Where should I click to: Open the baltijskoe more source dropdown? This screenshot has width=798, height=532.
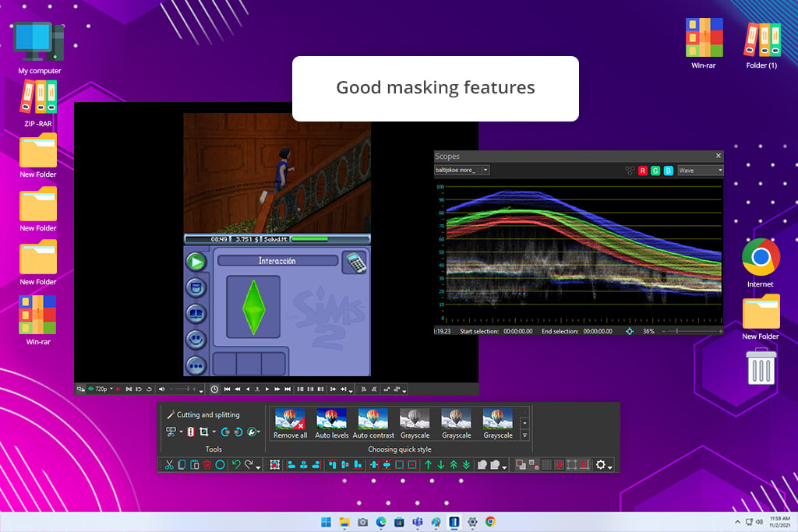point(462,170)
